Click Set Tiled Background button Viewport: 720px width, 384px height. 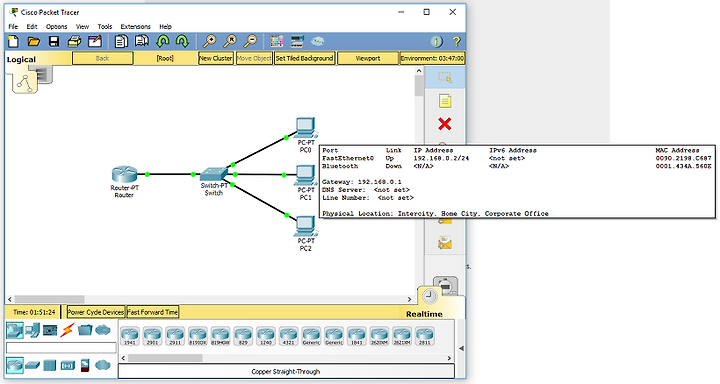click(304, 58)
